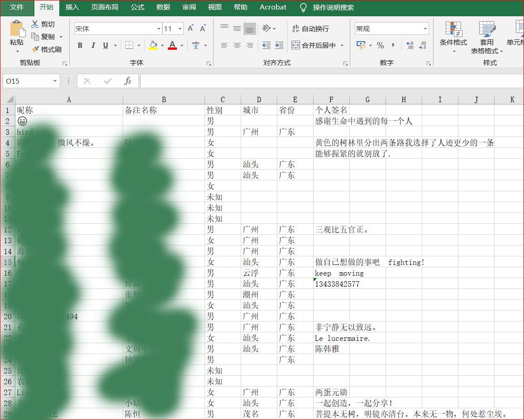Expand the Copy (复制) dropdown arrow

(x=61, y=37)
